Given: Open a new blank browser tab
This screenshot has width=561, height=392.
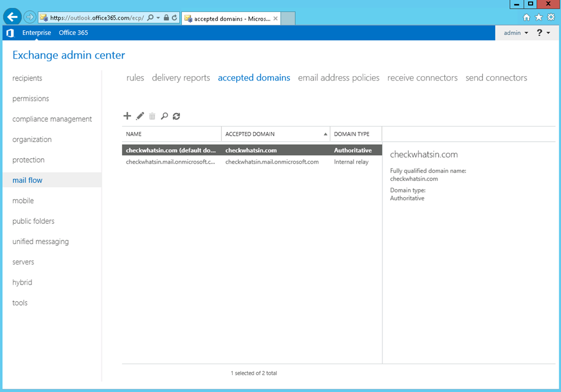Looking at the screenshot, I should coord(288,18).
